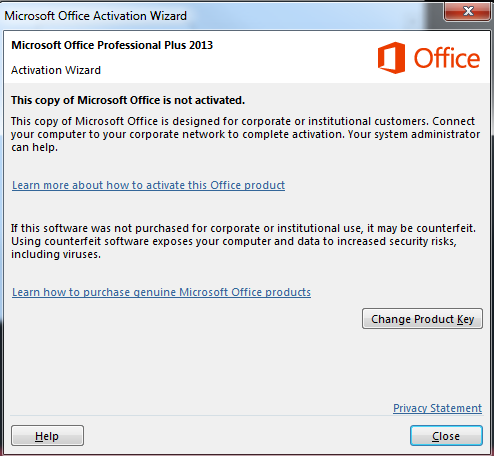Open 'Learn more about how to activate' link

point(148,185)
